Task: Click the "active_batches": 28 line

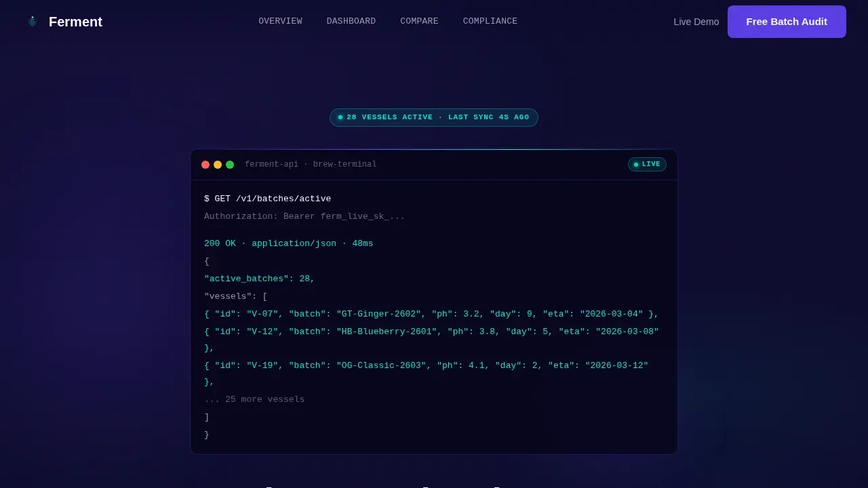Action: 260,279
